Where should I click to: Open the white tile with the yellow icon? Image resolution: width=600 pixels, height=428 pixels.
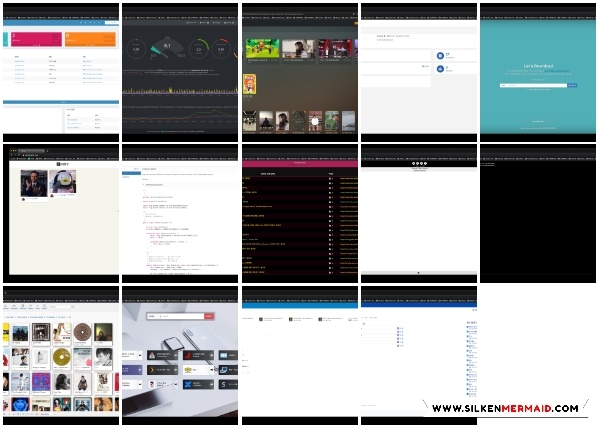[x=198, y=370]
